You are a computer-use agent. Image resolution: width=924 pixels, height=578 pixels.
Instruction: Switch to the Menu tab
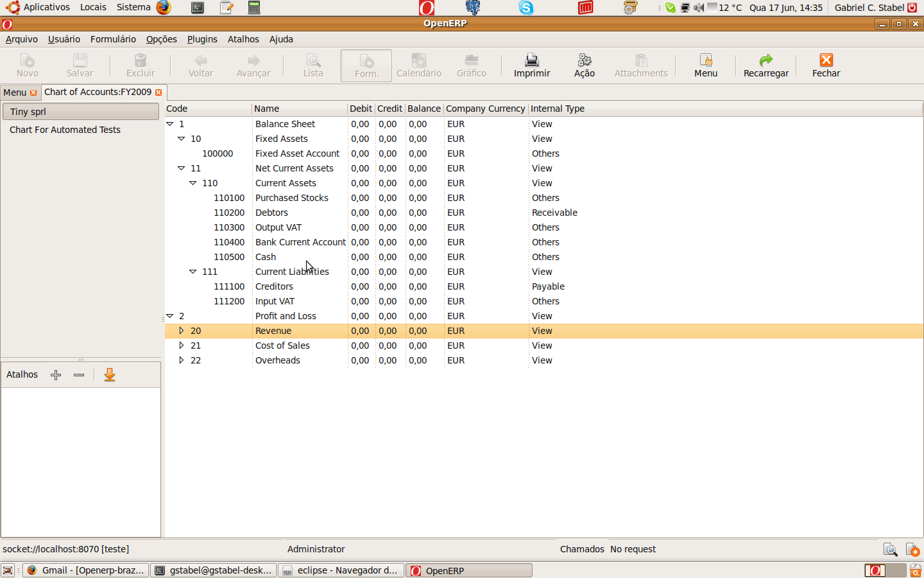tap(15, 92)
